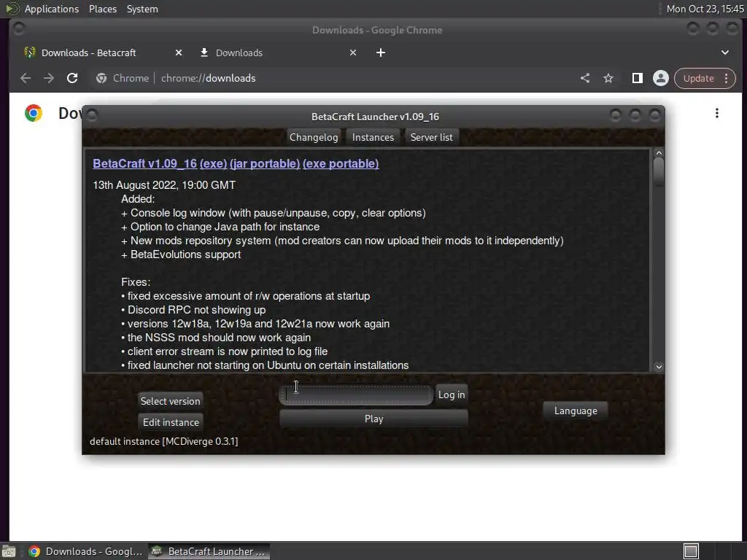This screenshot has width=747, height=560.
Task: Go forward in Chrome
Action: click(x=49, y=78)
